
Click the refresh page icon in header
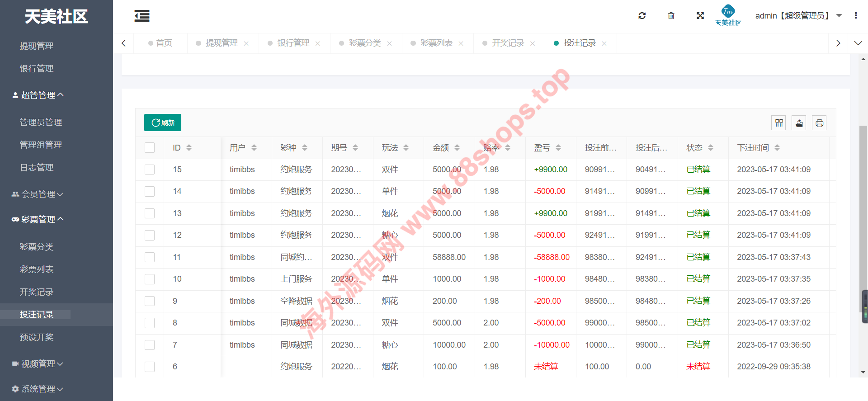point(642,16)
